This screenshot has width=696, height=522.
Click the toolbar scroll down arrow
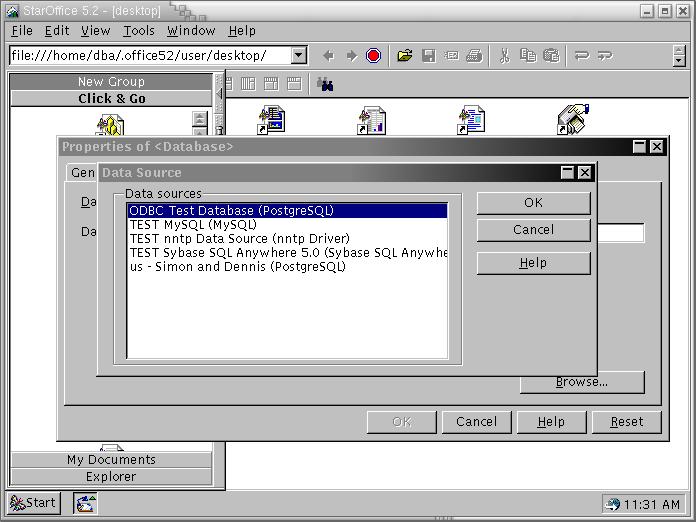[x=679, y=61]
